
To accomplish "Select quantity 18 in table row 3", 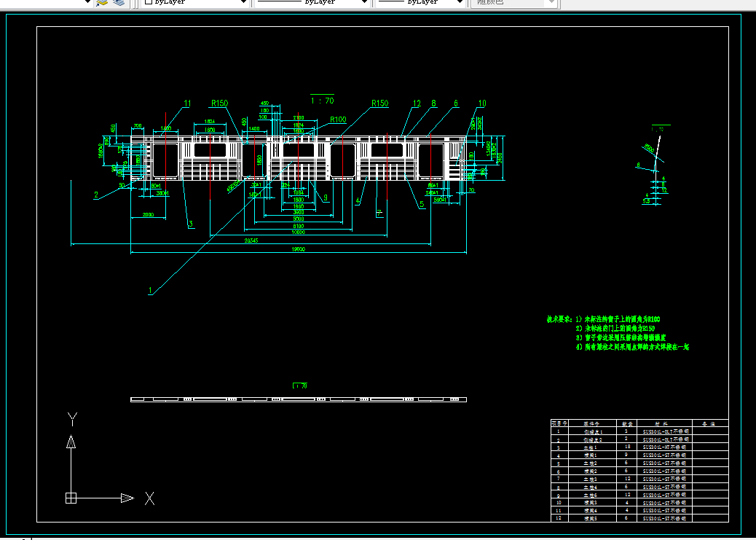I will tap(627, 447).
